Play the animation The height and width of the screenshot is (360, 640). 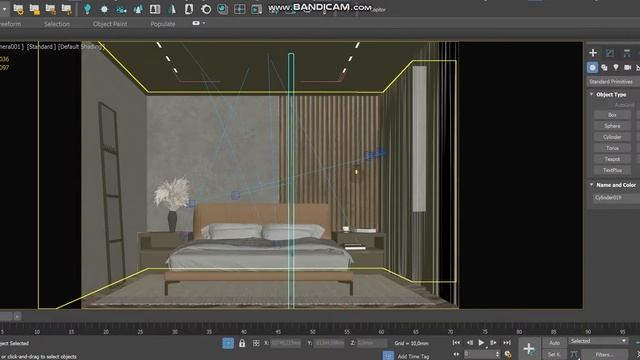pyautogui.click(x=481, y=342)
